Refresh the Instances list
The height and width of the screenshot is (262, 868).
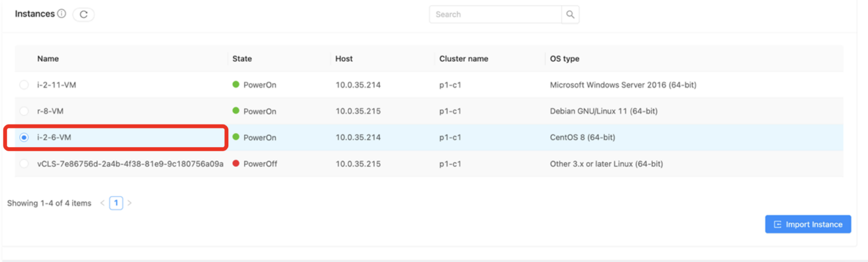tap(84, 15)
